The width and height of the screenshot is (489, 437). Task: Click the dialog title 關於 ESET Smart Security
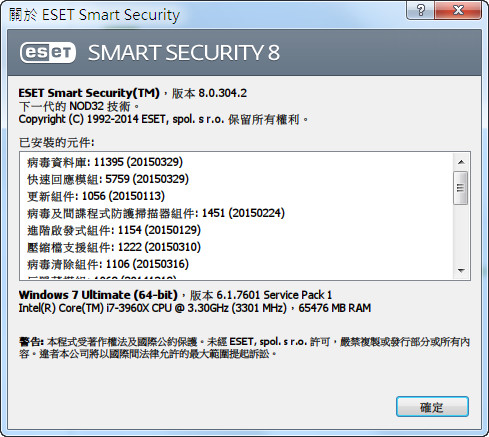point(94,15)
